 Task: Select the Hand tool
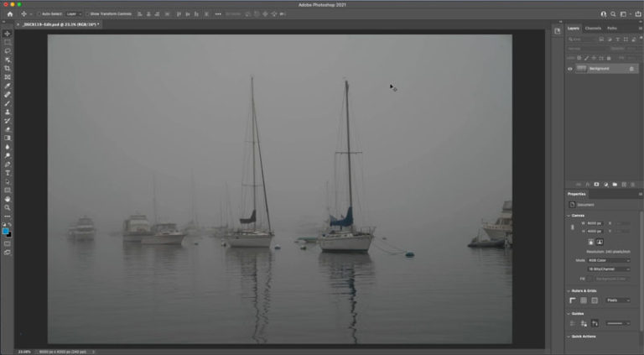click(8, 198)
